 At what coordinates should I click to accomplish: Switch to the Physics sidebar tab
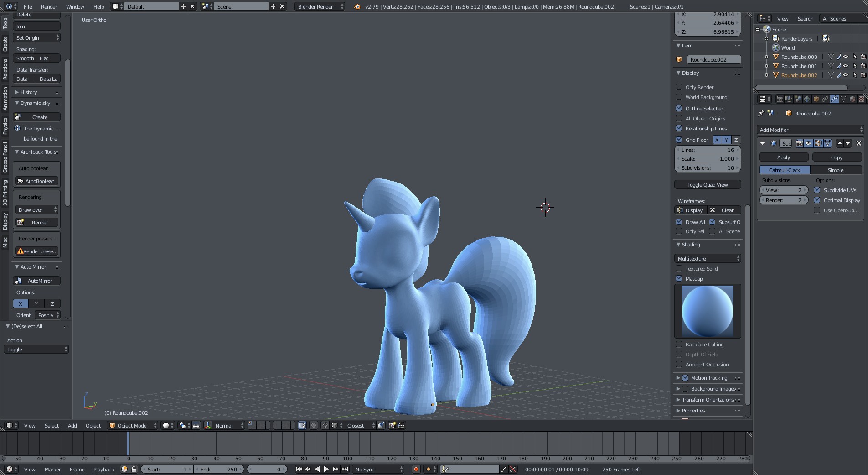5,125
